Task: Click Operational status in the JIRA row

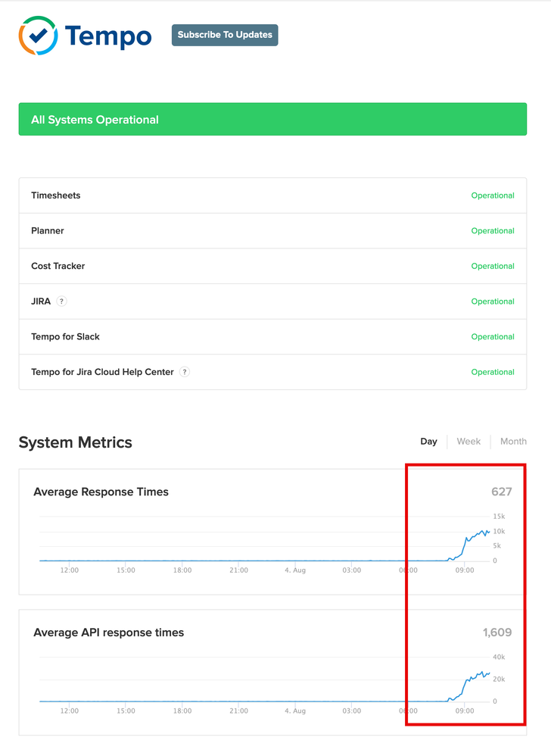Action: (x=493, y=301)
